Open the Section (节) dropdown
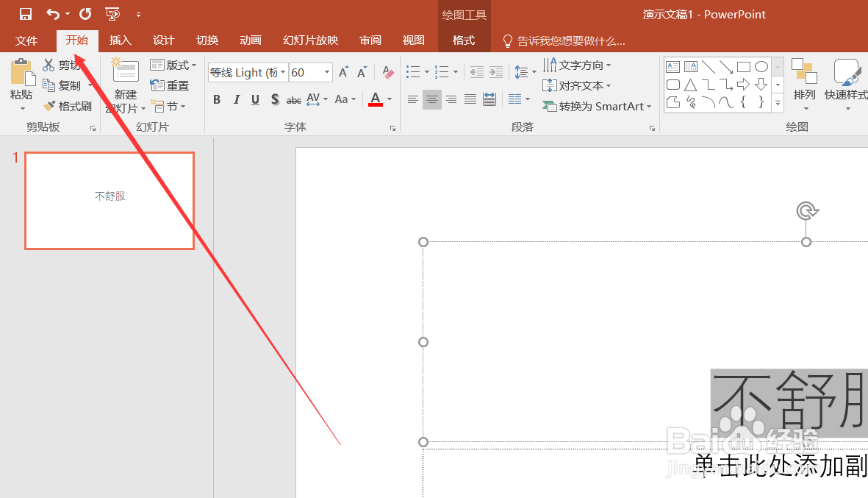The image size is (868, 498). (168, 106)
